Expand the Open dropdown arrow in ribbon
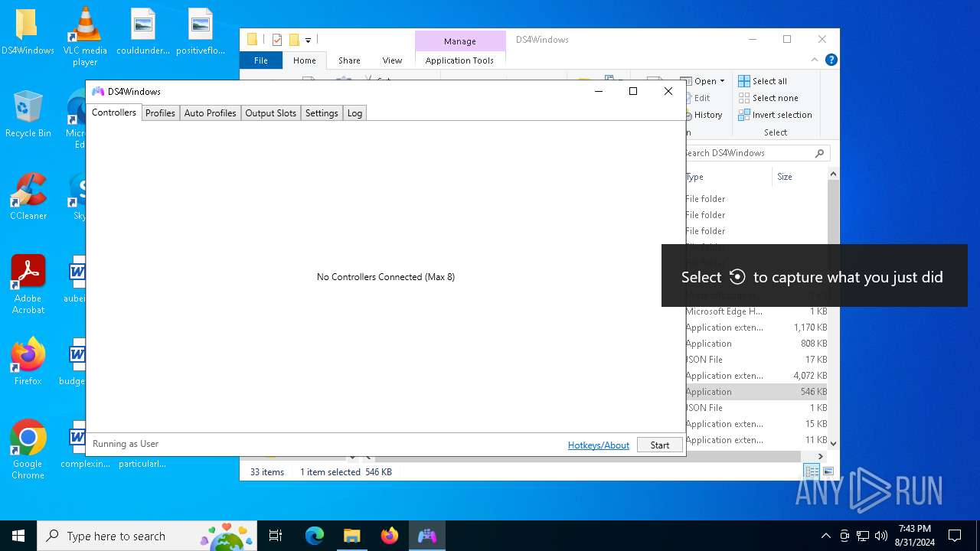 pos(722,81)
